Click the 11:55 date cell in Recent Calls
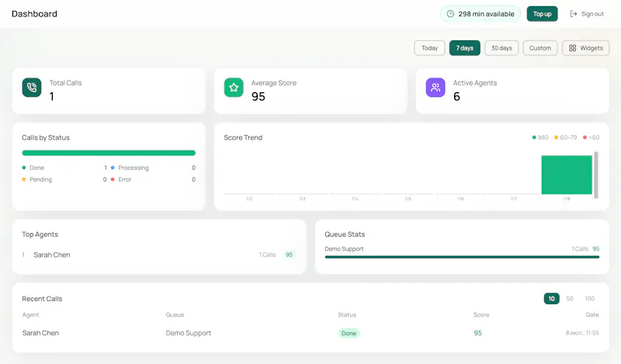This screenshot has height=364, width=621. pos(582,333)
